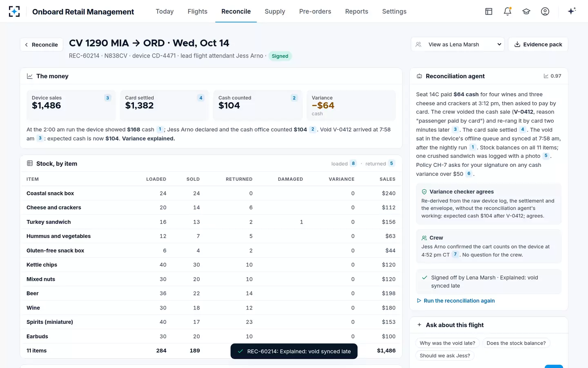Select the Turkey sandwich row
The image size is (588, 368).
(x=211, y=222)
